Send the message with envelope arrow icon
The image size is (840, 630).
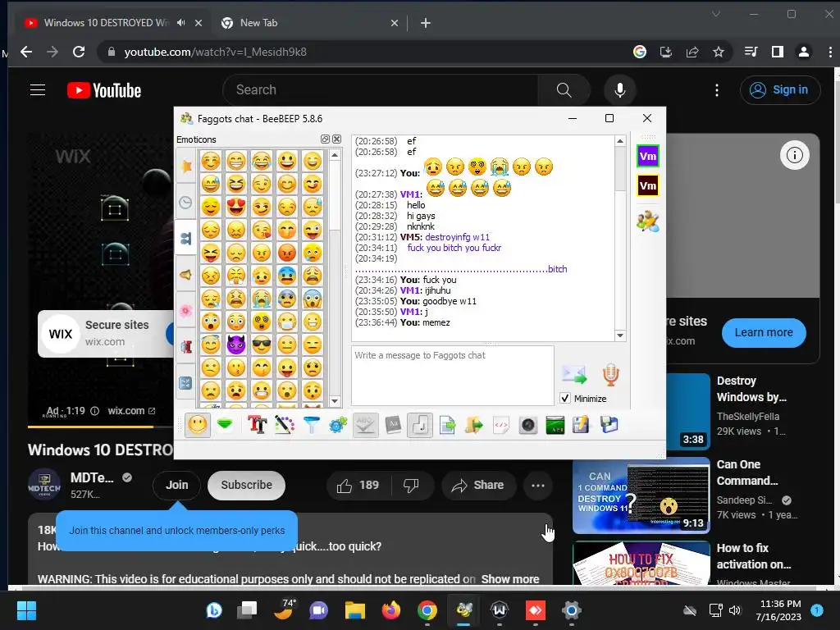click(x=573, y=374)
